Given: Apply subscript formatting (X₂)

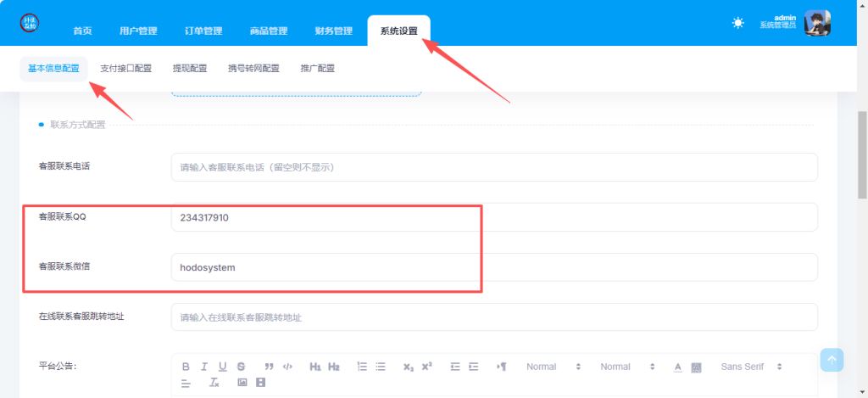Looking at the screenshot, I should [x=409, y=367].
